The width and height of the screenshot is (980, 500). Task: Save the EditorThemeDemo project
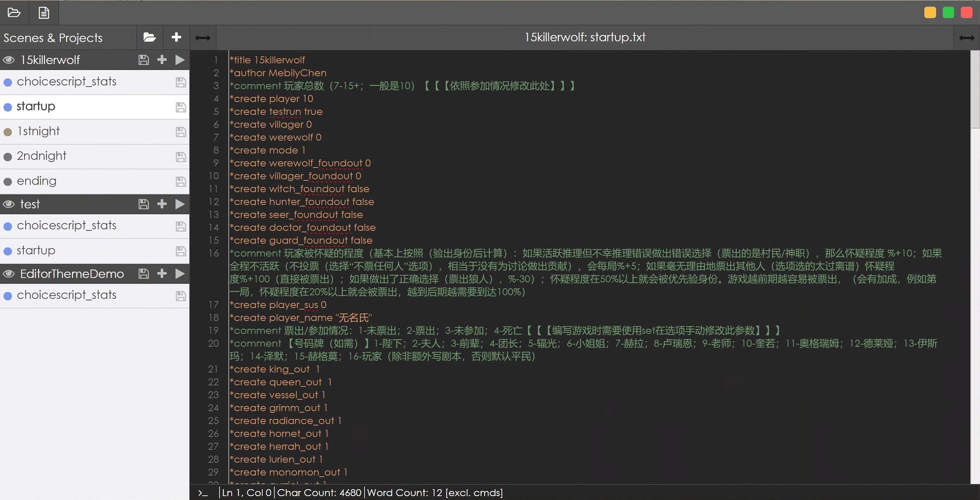tap(143, 274)
